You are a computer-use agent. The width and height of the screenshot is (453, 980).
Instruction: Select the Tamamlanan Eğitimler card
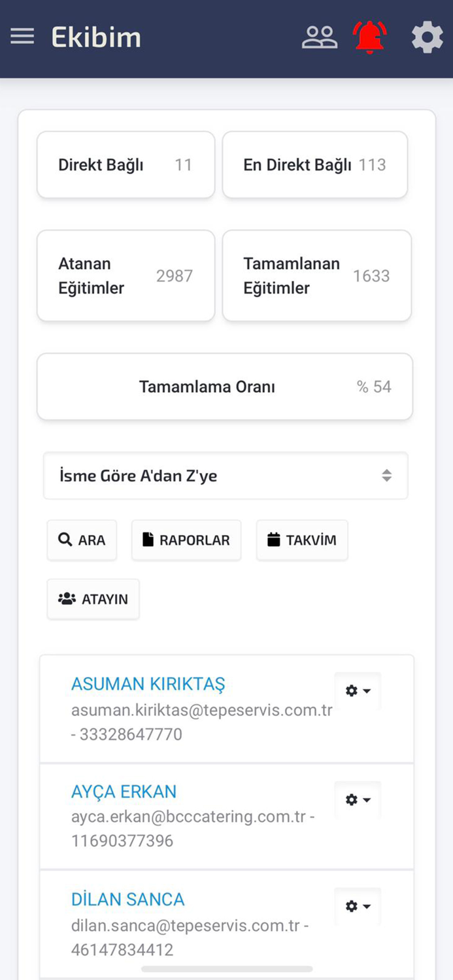tap(316, 275)
